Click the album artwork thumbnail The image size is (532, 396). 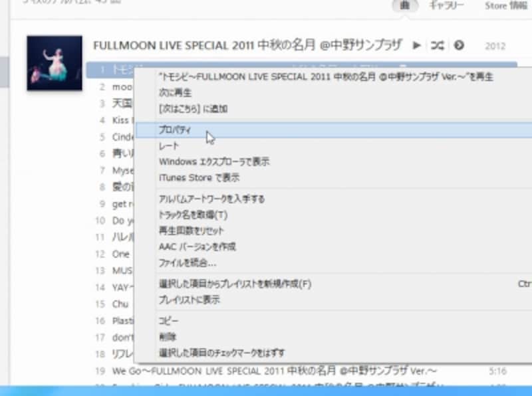(55, 63)
